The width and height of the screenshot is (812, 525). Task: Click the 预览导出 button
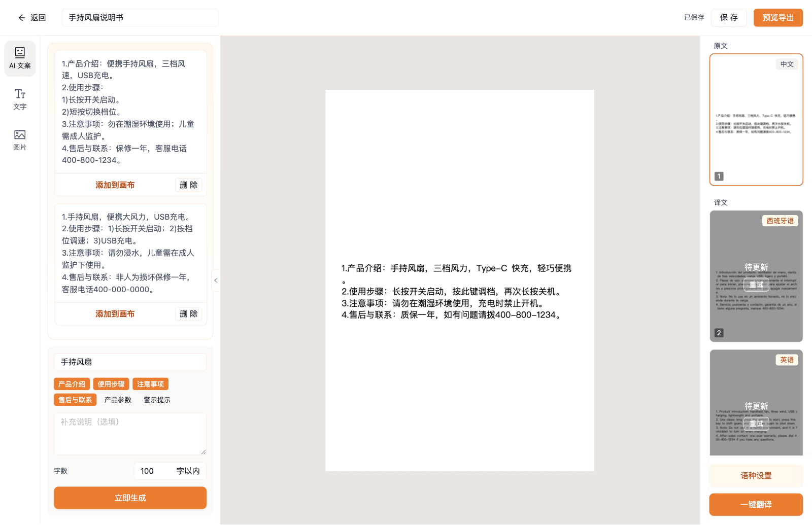(x=778, y=18)
